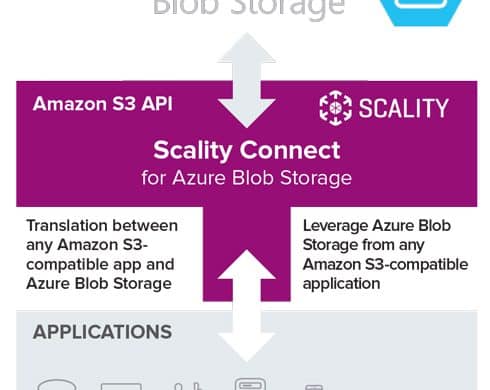This screenshot has height=390, width=490.
Task: Click 'Amazon S3-compatible application' text on right
Action: 385,274
